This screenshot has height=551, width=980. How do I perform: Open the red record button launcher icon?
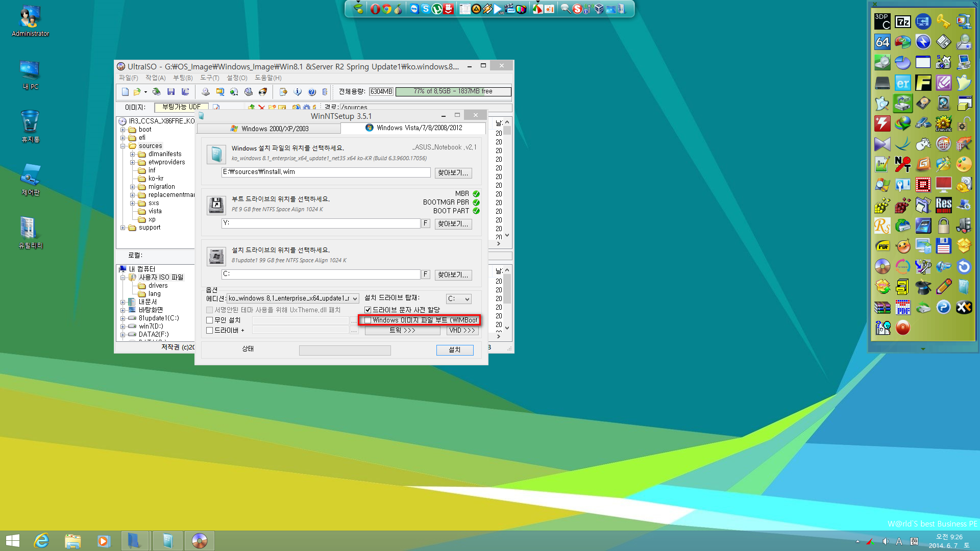(903, 328)
